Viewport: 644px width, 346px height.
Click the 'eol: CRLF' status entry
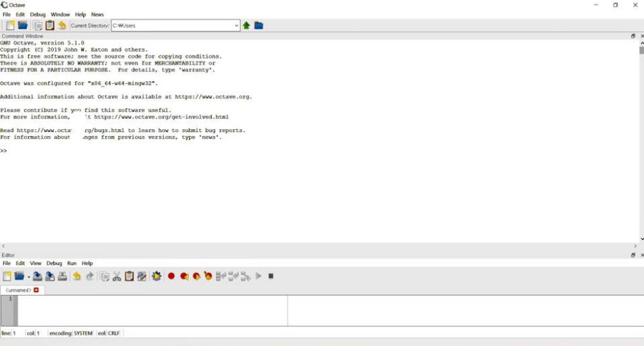pos(109,334)
